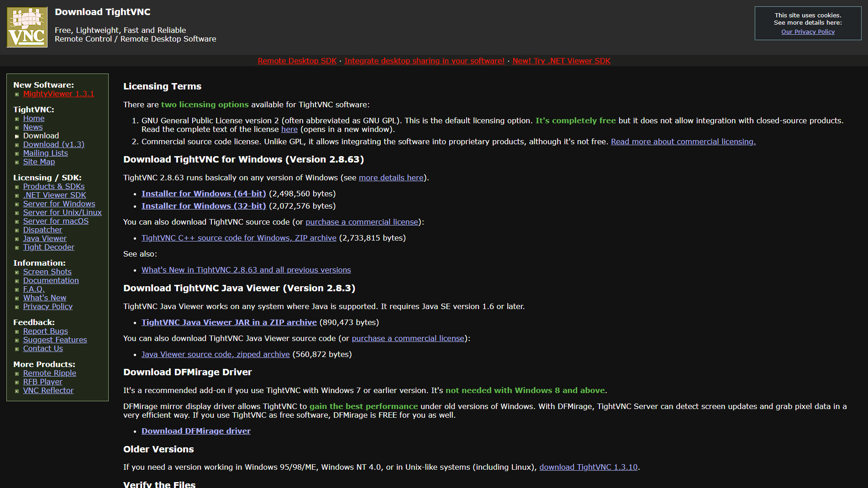Open Server for Windows sidebar link

(59, 204)
